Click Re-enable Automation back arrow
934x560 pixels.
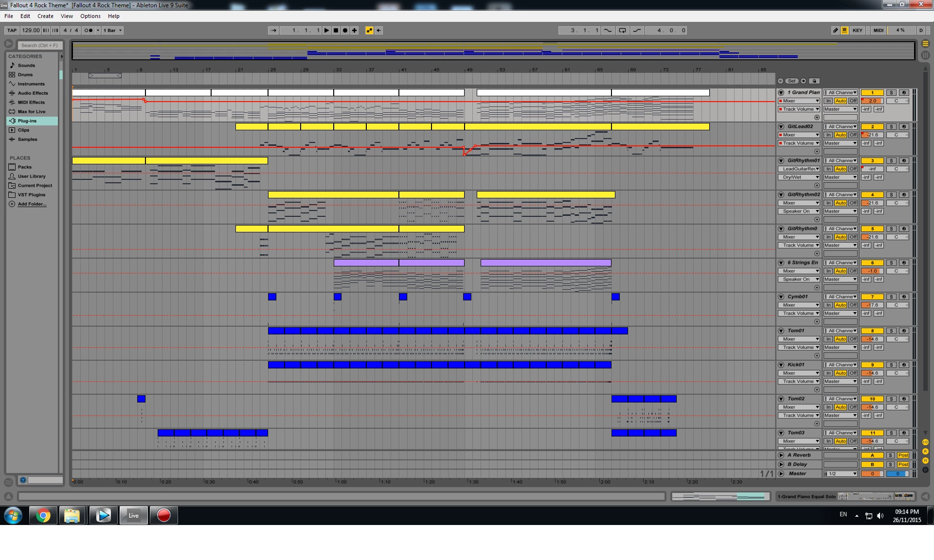coord(379,30)
